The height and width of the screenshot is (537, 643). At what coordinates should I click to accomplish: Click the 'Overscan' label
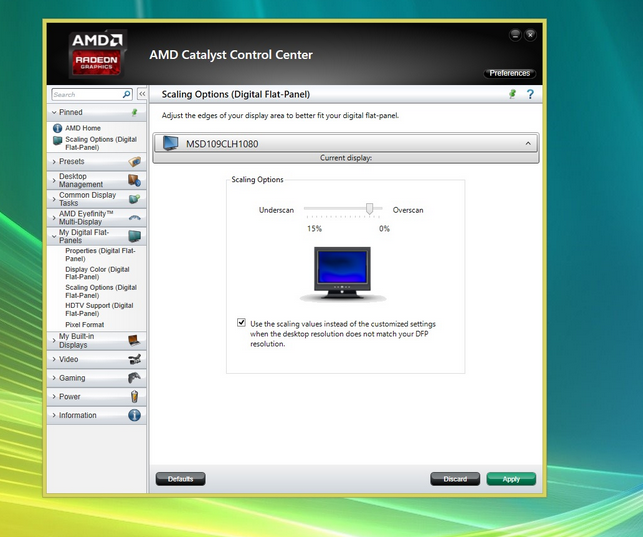click(x=408, y=210)
